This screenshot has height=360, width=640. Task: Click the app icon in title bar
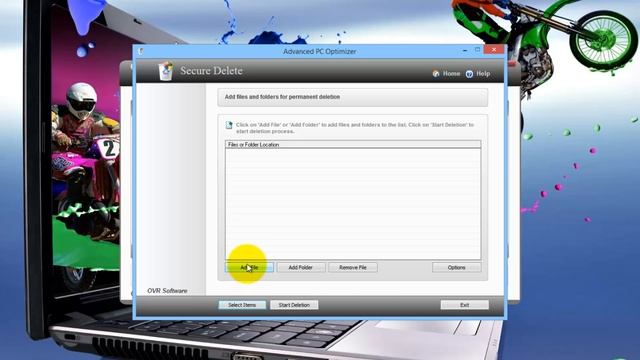click(x=141, y=51)
